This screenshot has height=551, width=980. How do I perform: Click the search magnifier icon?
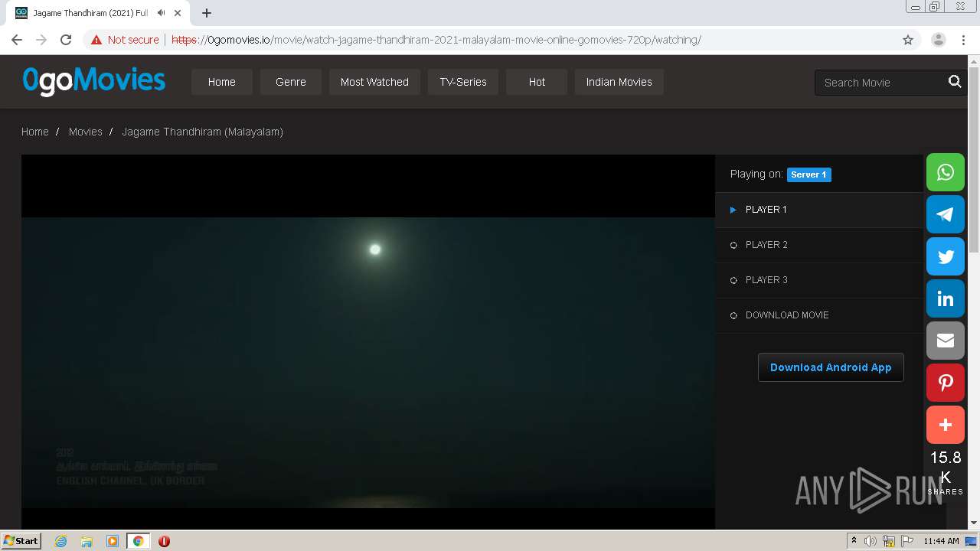coord(955,82)
